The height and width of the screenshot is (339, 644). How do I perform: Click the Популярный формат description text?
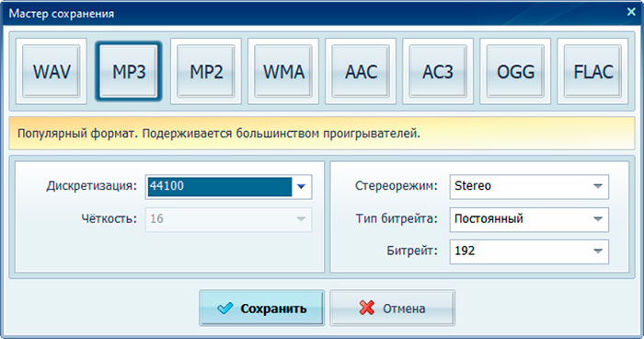click(219, 134)
